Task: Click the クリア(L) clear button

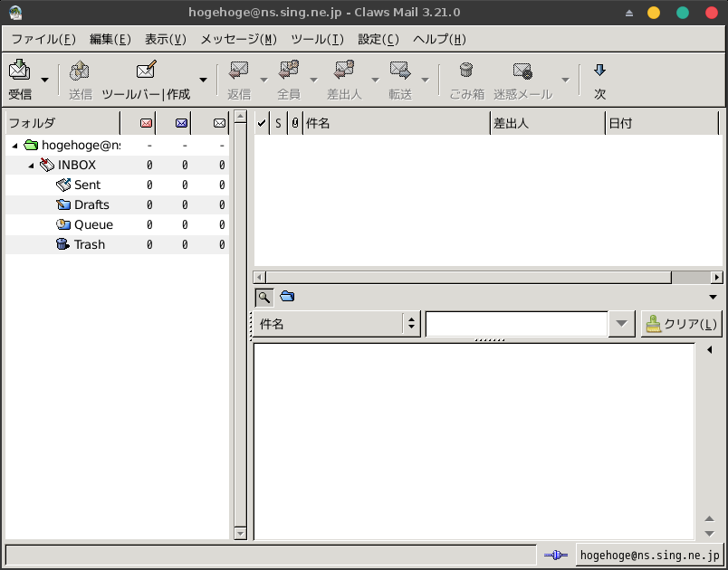Action: pyautogui.click(x=682, y=324)
